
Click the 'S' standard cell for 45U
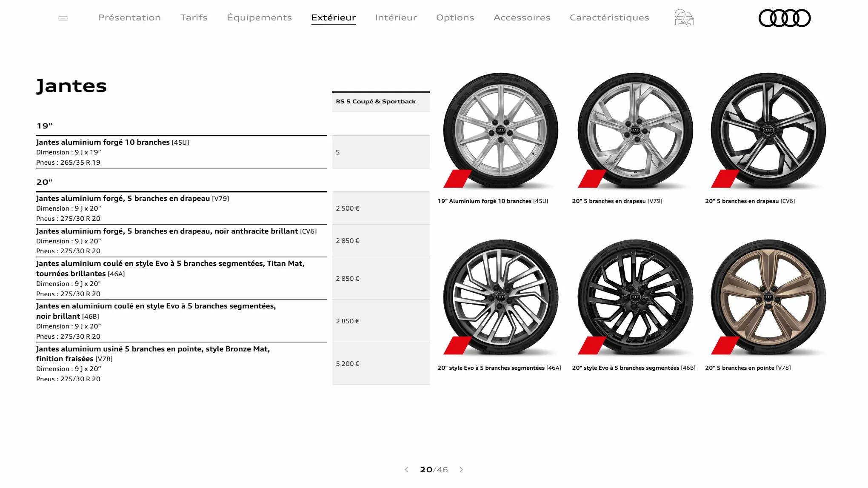pyautogui.click(x=381, y=152)
